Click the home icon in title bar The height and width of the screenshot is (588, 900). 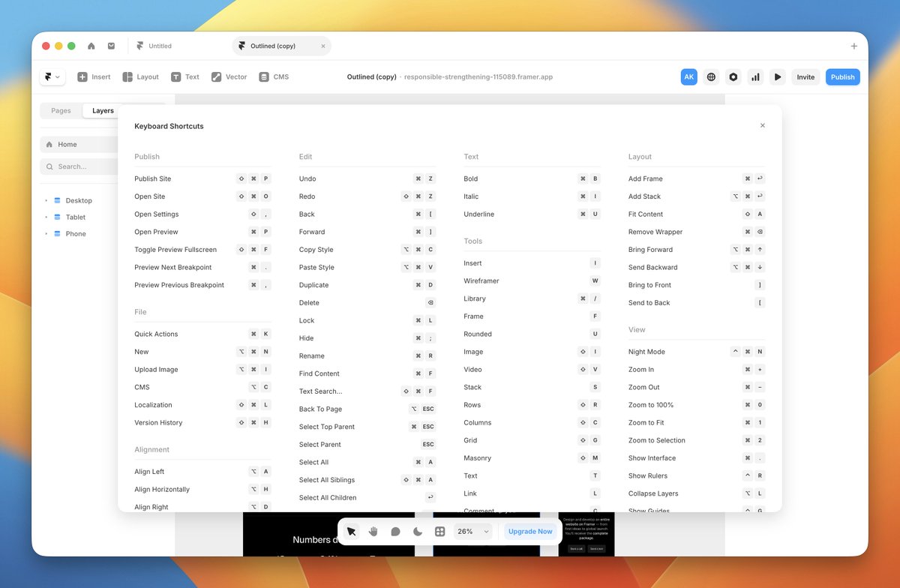[91, 46]
